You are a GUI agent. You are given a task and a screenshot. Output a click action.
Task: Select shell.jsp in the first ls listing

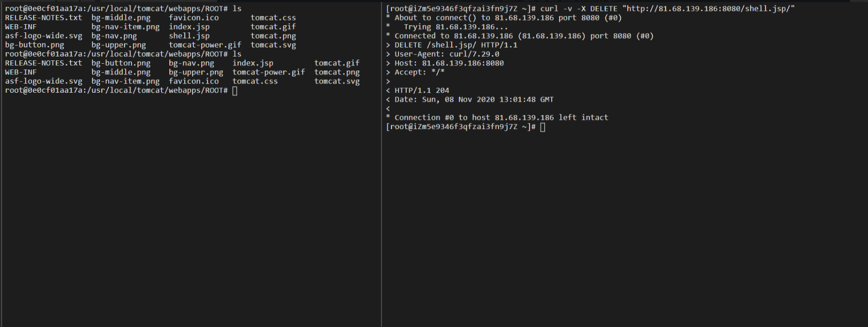coord(189,36)
